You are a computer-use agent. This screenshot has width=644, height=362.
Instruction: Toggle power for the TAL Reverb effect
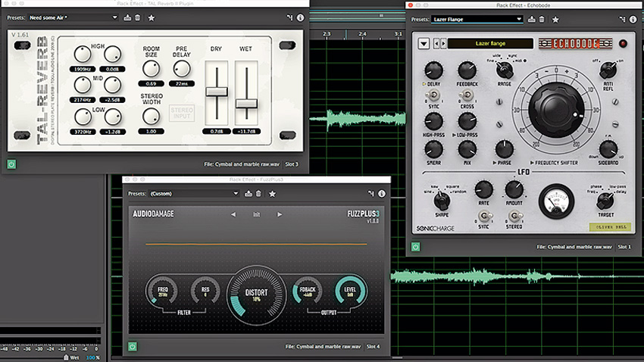click(12, 164)
